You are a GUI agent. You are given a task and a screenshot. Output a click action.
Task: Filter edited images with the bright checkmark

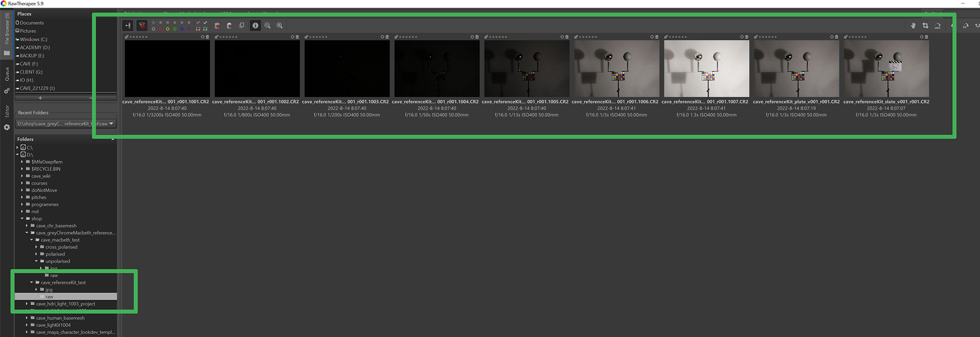click(205, 22)
